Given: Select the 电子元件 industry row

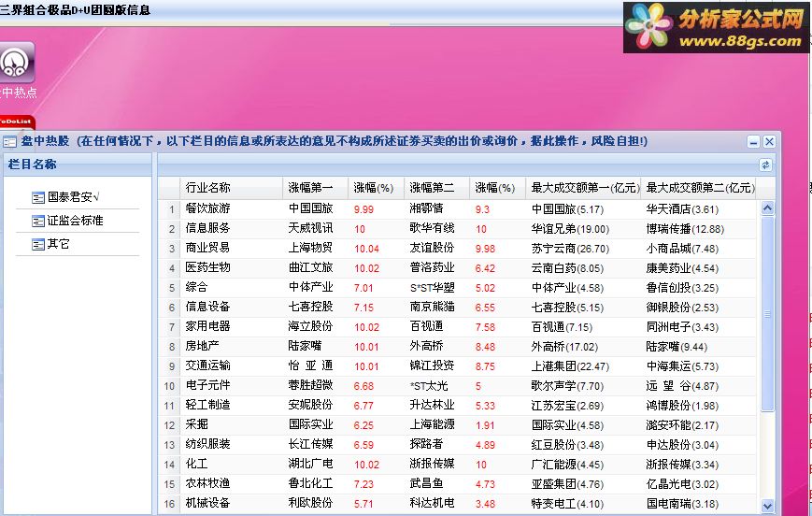Looking at the screenshot, I should pos(457,386).
